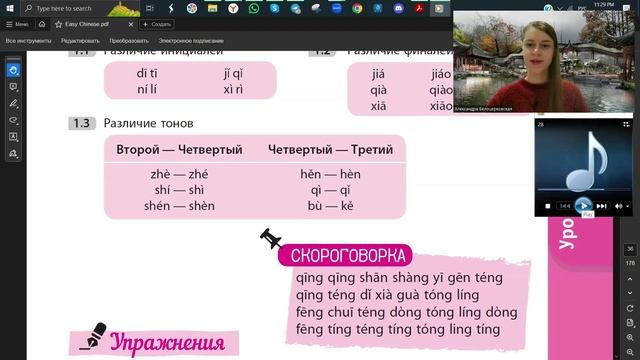The height and width of the screenshot is (360, 640).
Task: Launch Yandex Browser from taskbar
Action: pos(233,8)
